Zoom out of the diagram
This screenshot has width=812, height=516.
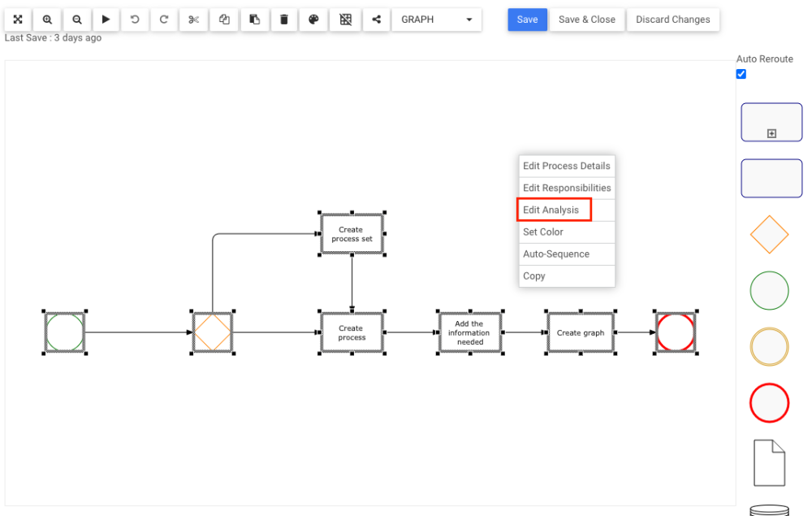pos(77,20)
